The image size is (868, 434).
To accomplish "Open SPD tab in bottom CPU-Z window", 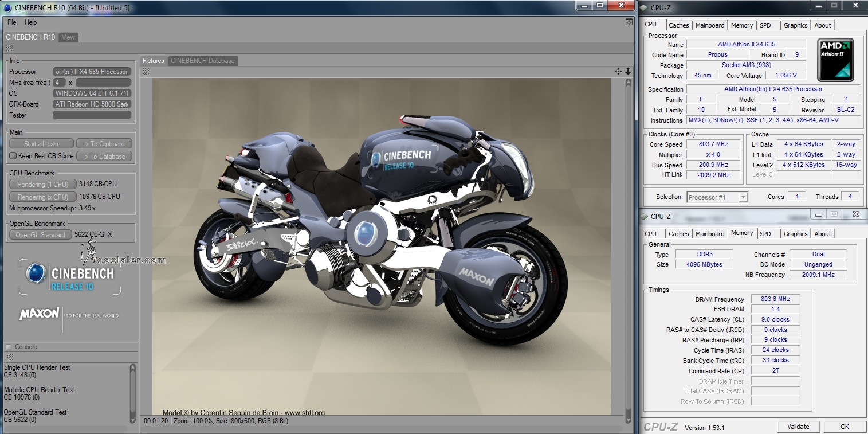I will click(765, 234).
